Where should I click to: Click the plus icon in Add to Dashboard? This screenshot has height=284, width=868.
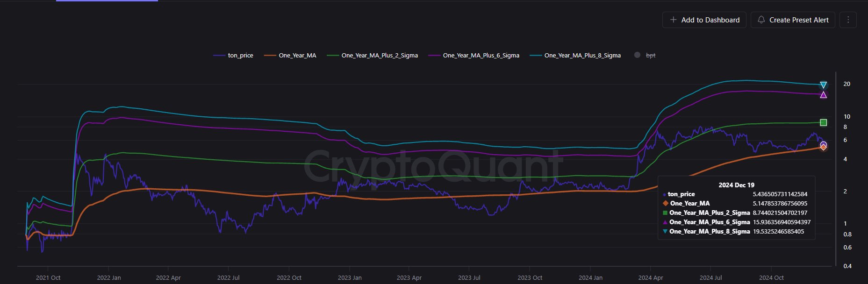point(673,20)
